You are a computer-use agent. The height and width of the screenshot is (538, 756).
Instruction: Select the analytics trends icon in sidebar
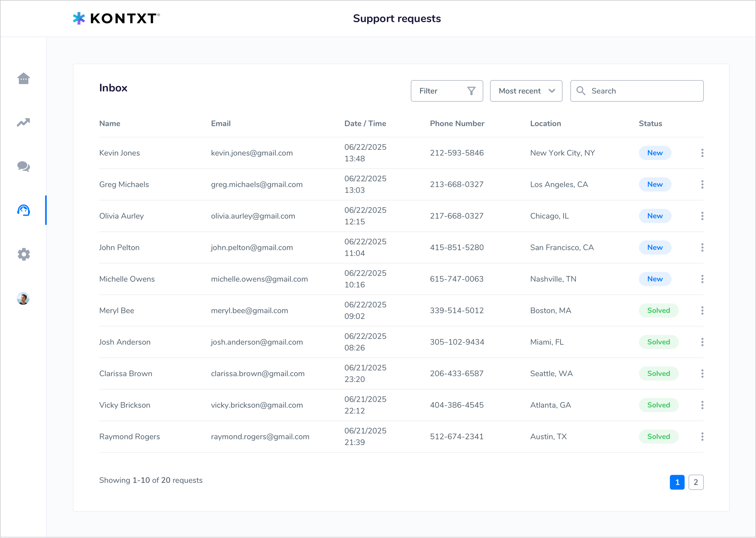[23, 123]
